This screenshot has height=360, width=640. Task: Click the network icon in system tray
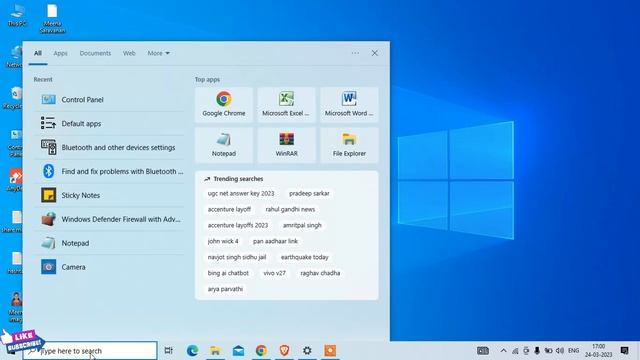click(515, 351)
